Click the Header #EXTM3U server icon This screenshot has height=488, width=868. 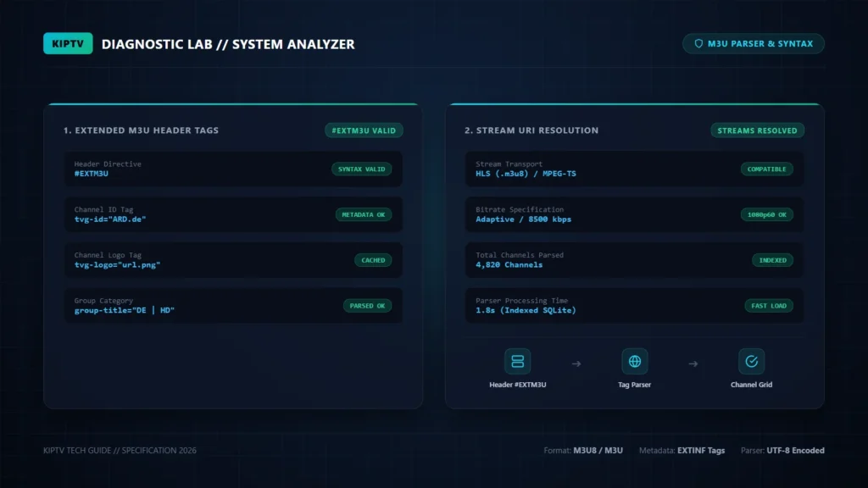click(x=518, y=361)
